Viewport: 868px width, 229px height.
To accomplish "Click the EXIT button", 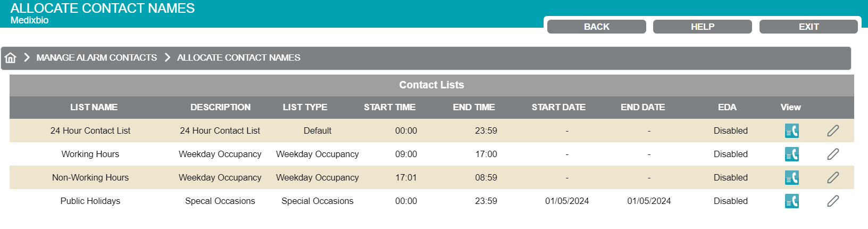I will tap(808, 27).
